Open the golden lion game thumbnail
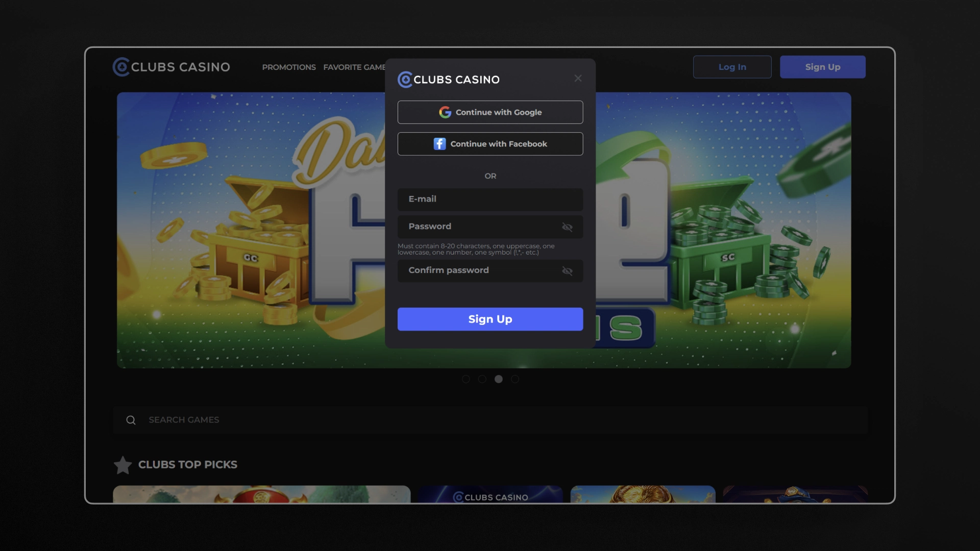This screenshot has height=551, width=980. coord(643,494)
